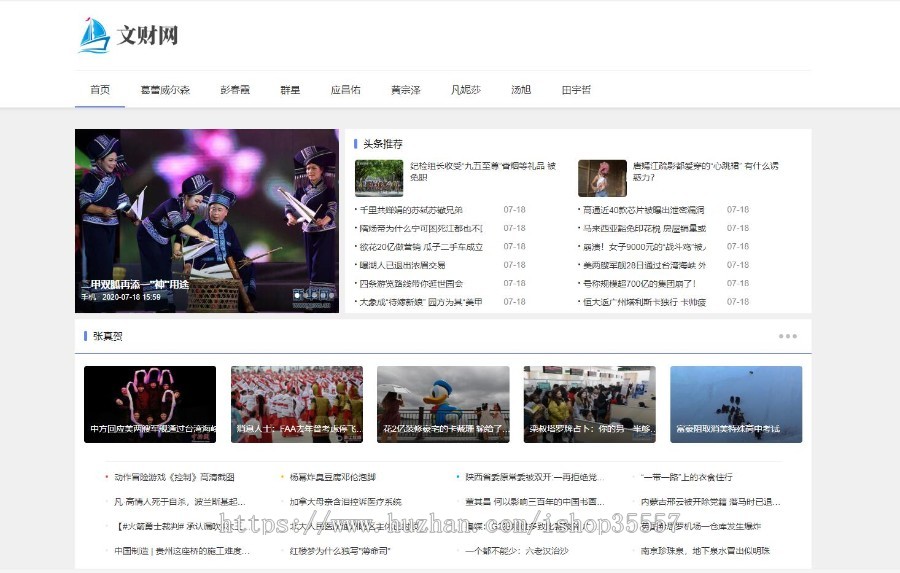Image resolution: width=900 pixels, height=573 pixels.
Task: Open the article 董其昌 何以影响三百年的中国书画
Action: point(534,502)
